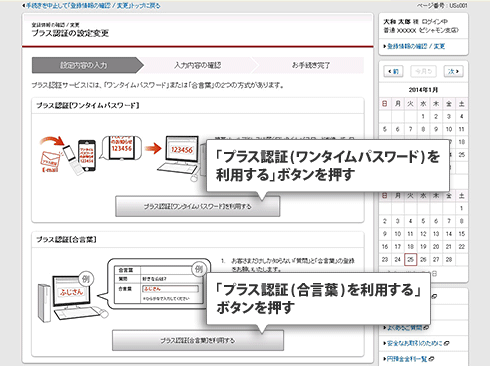Image resolution: width=490 pixels, height=366 pixels.
Task: Click the external-link icon beside 安全なお取引のために
Action: tap(447, 343)
